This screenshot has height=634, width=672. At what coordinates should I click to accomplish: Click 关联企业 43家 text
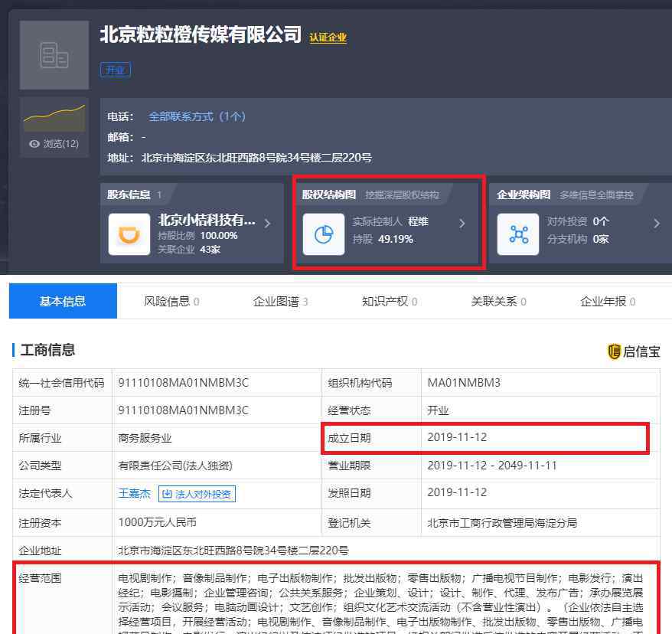pos(189,249)
